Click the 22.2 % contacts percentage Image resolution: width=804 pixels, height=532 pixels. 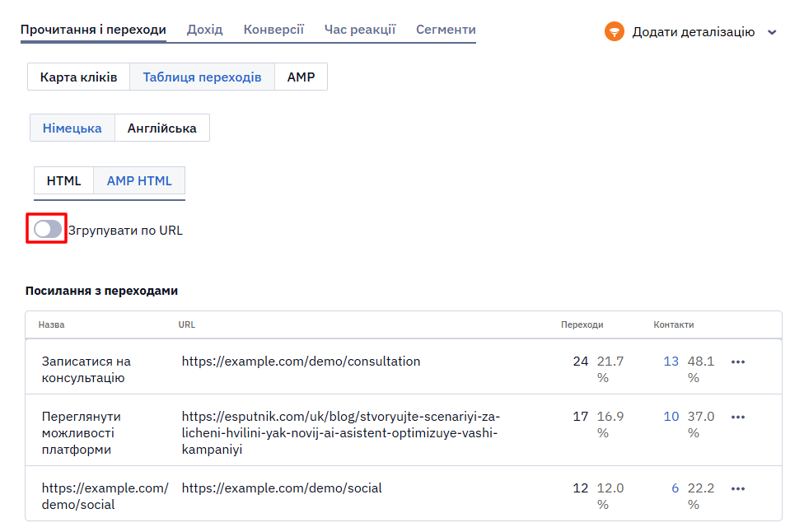coord(701,497)
